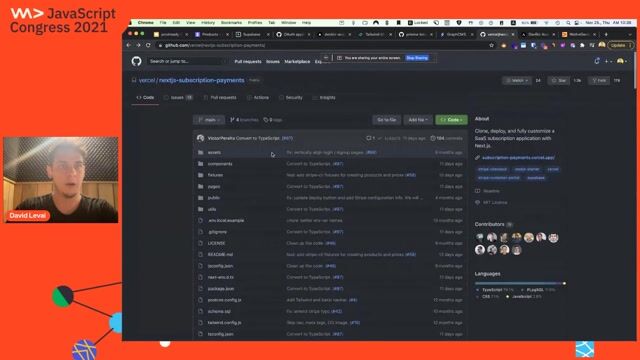Switch to the Actions tab
This screenshot has width=640, height=360.
click(x=258, y=98)
